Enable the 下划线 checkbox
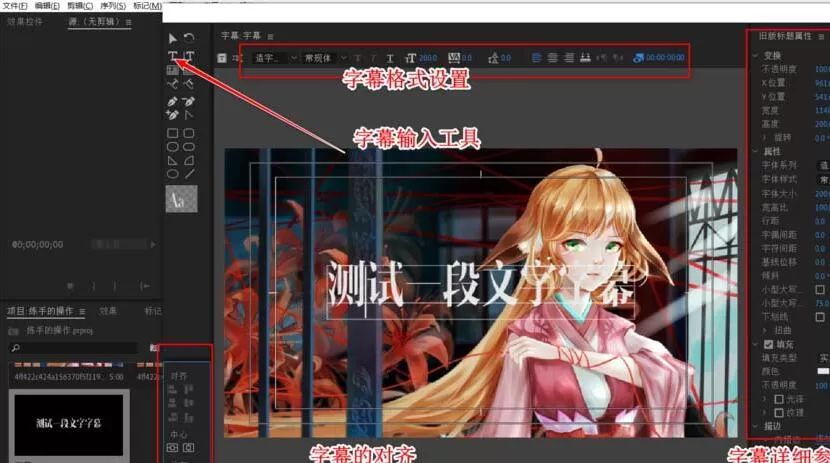Viewport: 830px width, 463px height. 820,317
